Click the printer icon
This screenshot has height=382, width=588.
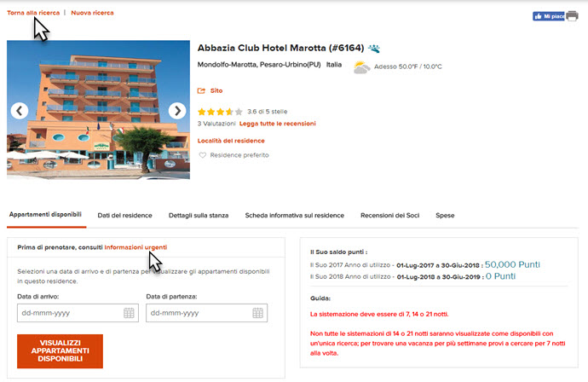pos(573,15)
